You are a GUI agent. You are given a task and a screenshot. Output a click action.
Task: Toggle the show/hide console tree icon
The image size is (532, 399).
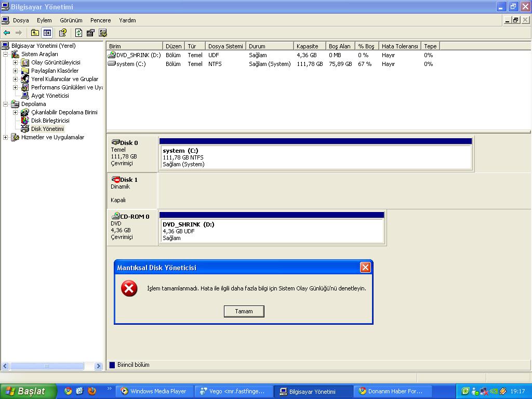tap(47, 33)
